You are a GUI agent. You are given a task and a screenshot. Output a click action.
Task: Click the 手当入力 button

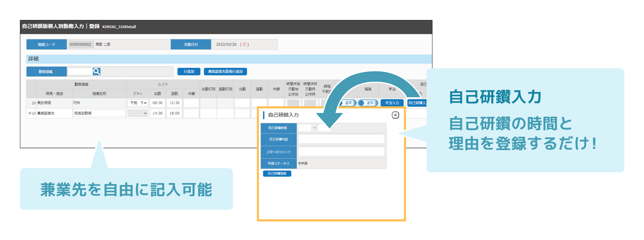pos(392,103)
